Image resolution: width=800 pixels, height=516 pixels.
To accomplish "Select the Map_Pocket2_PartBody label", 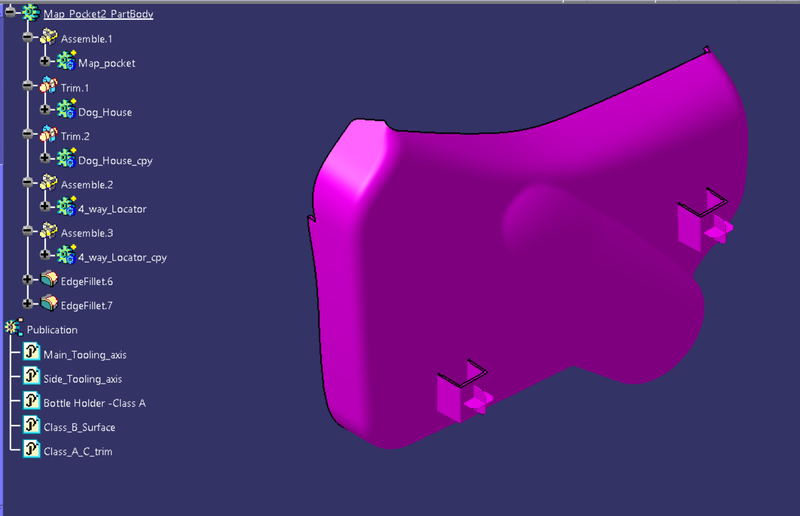I will [98, 14].
